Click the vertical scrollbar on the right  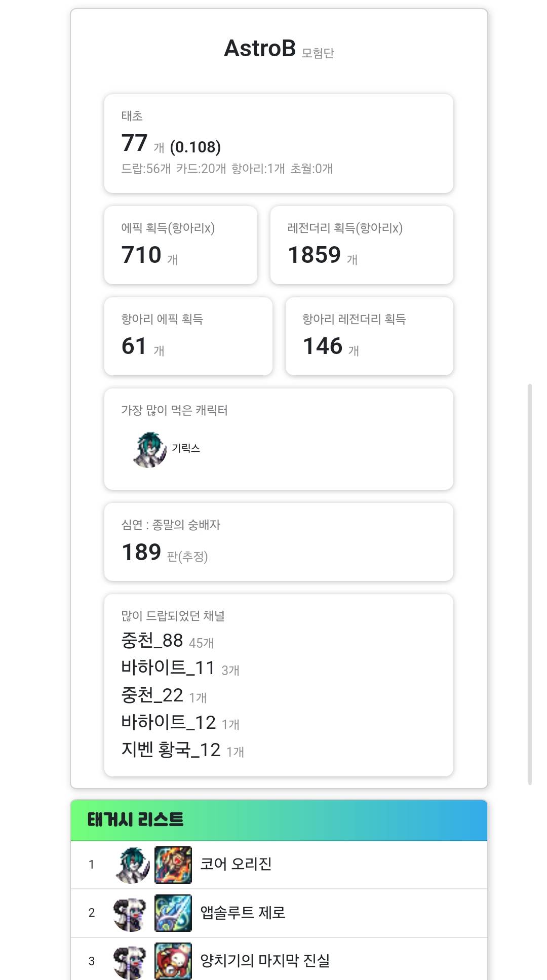pyautogui.click(x=530, y=584)
